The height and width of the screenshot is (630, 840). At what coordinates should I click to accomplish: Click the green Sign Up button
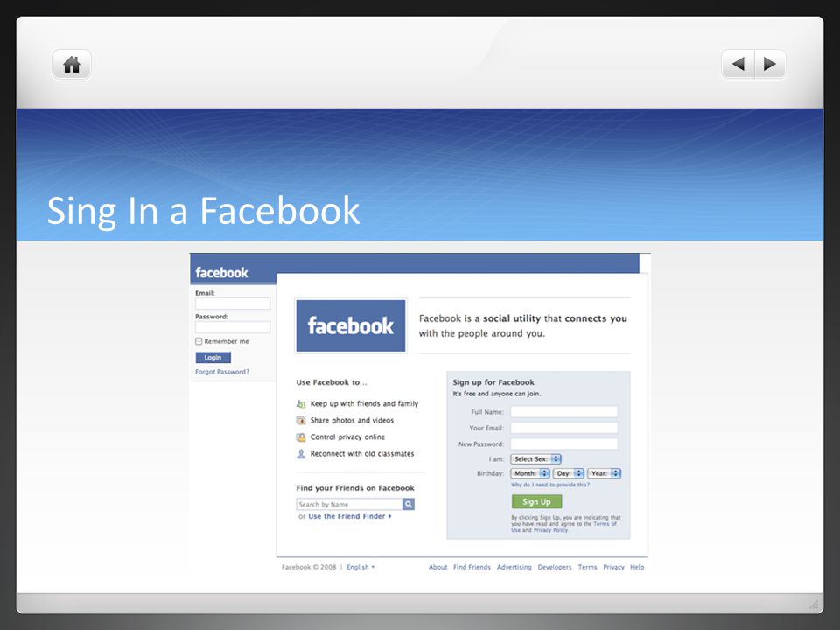[536, 502]
